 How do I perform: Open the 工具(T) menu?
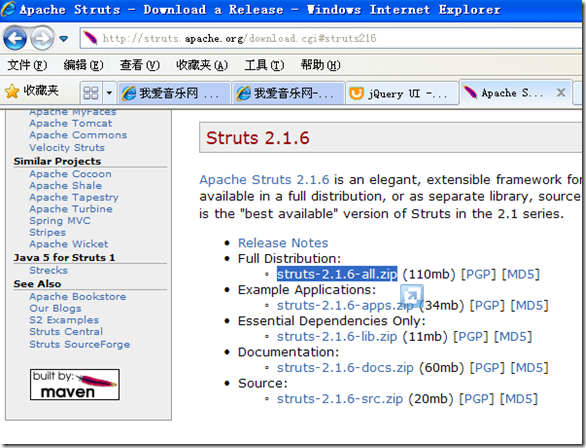tap(264, 65)
